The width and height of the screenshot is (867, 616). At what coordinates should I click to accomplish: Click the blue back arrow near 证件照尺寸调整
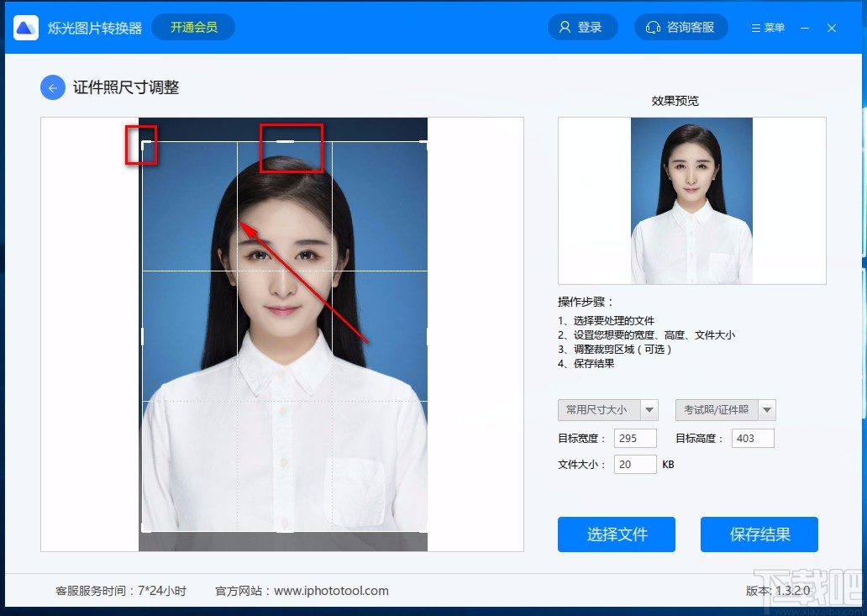[x=52, y=87]
